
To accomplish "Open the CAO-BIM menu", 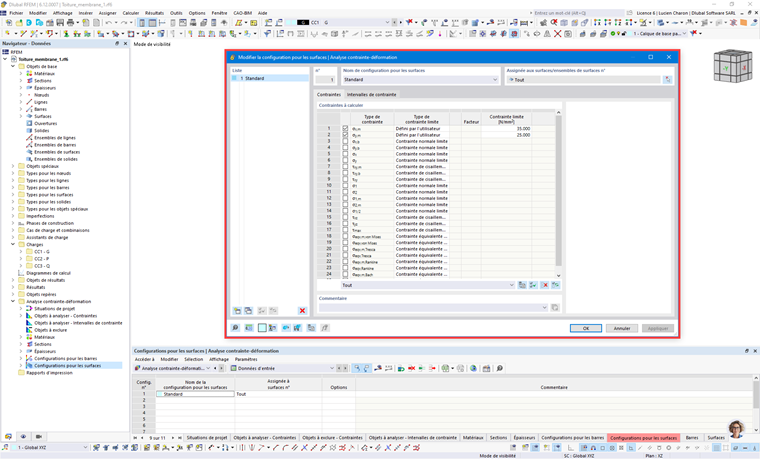I will coord(242,13).
